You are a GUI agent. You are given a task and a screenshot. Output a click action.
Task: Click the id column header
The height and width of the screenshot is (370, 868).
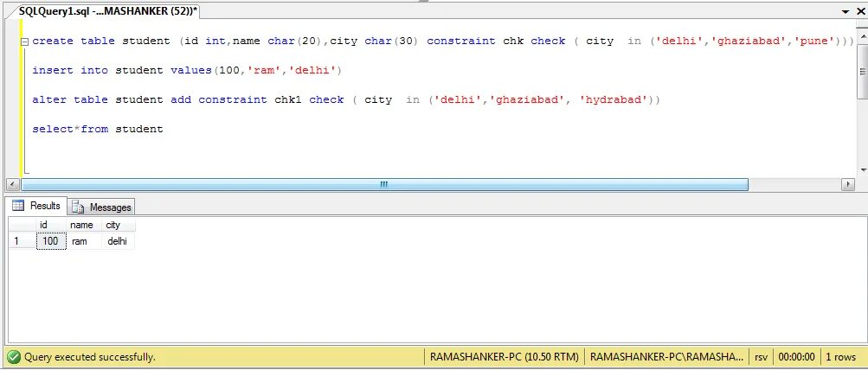[x=51, y=225]
